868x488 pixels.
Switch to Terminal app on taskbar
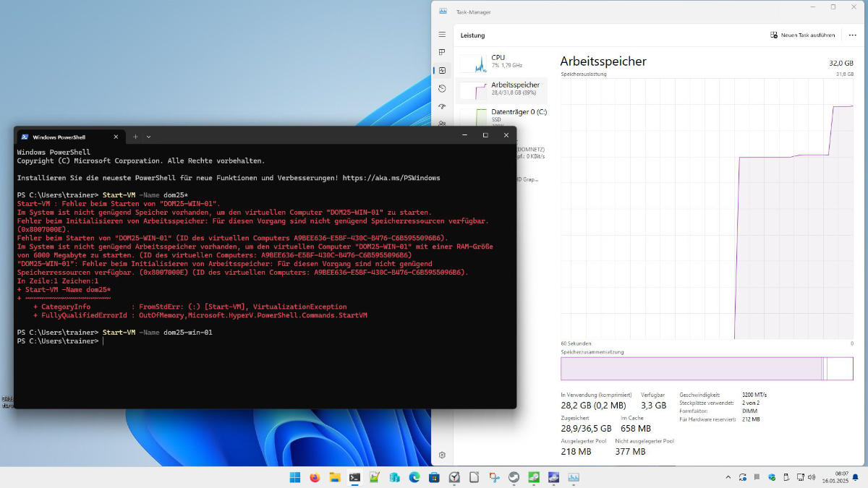(354, 477)
